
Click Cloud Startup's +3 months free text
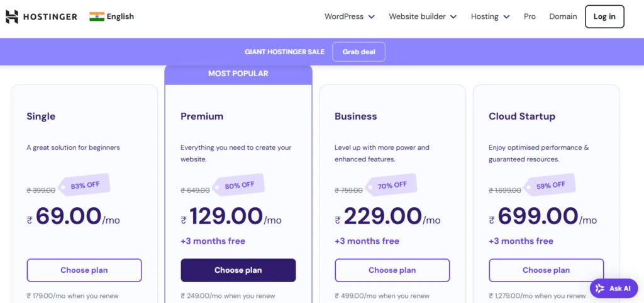[x=521, y=241]
